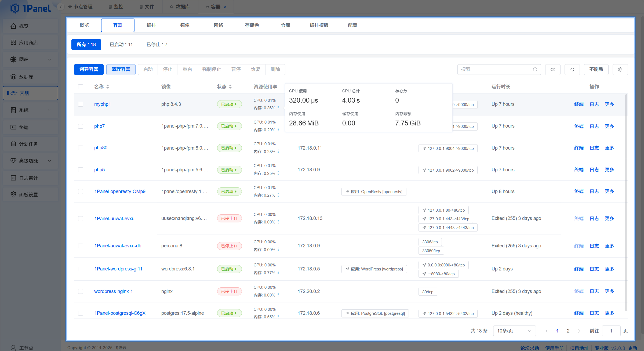Open container settings via the gear icon
The height and width of the screenshot is (351, 644).
[620, 69]
